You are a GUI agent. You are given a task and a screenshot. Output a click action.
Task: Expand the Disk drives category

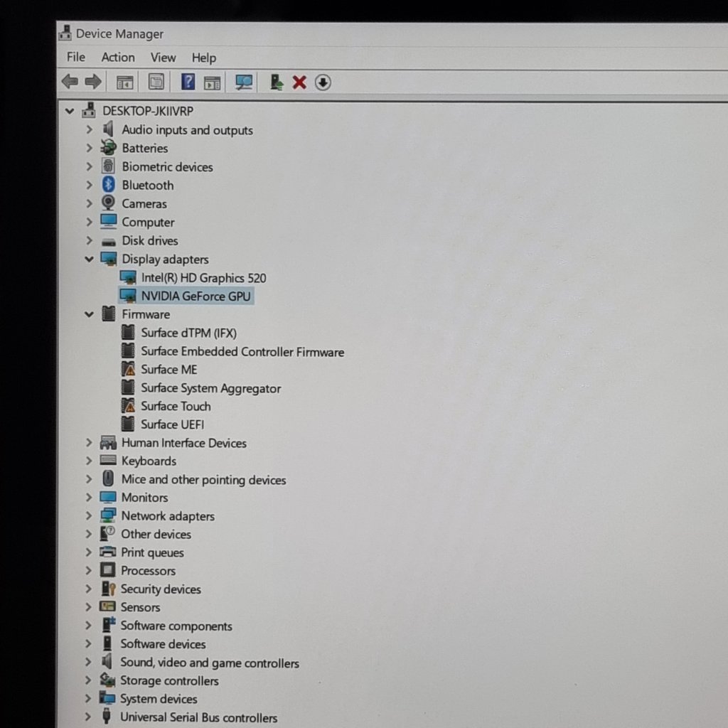click(x=89, y=240)
